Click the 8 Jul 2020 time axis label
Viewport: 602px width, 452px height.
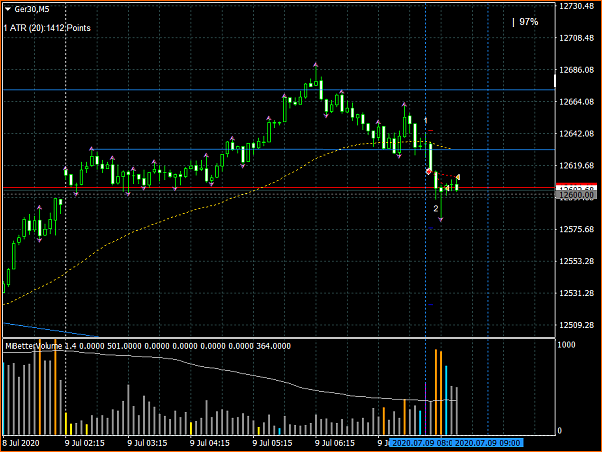pos(21,443)
